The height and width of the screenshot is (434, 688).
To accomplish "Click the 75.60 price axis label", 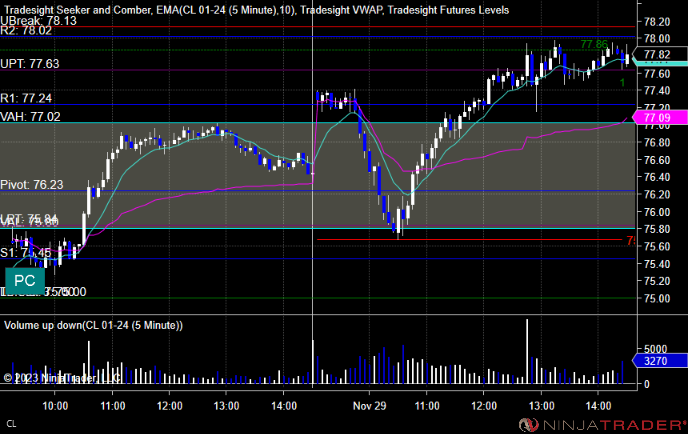I will [x=657, y=246].
